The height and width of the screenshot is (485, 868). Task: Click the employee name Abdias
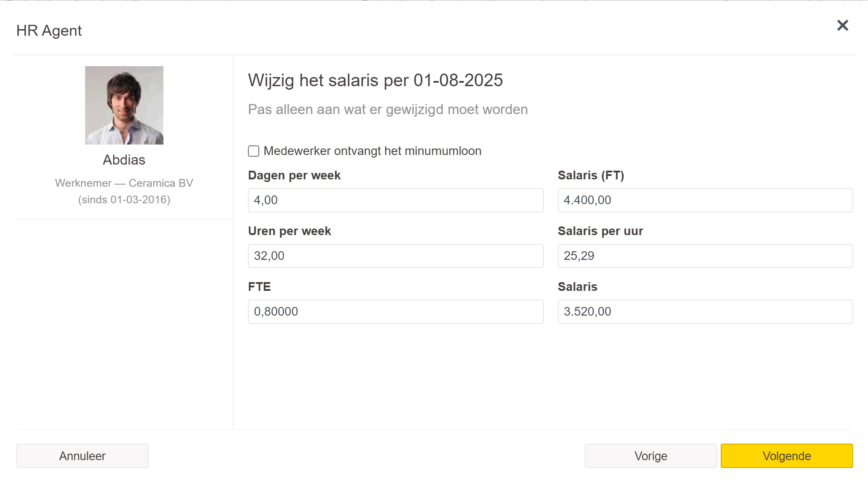coord(124,160)
